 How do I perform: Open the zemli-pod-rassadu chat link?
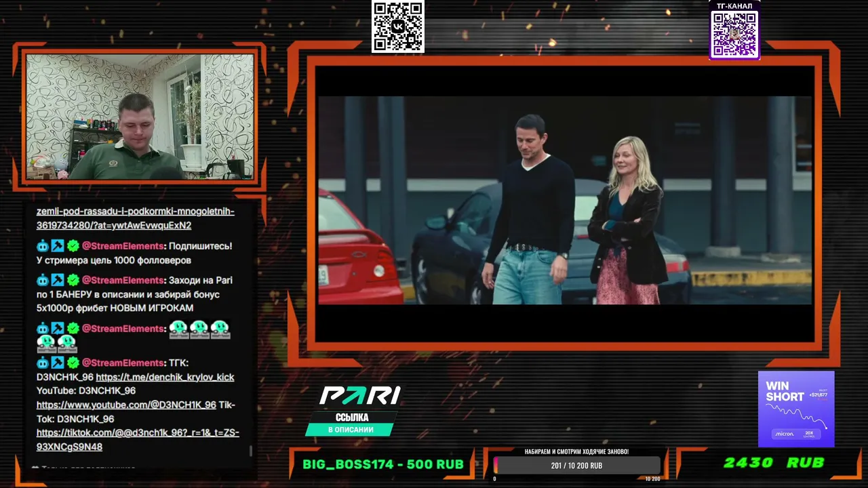pos(136,218)
